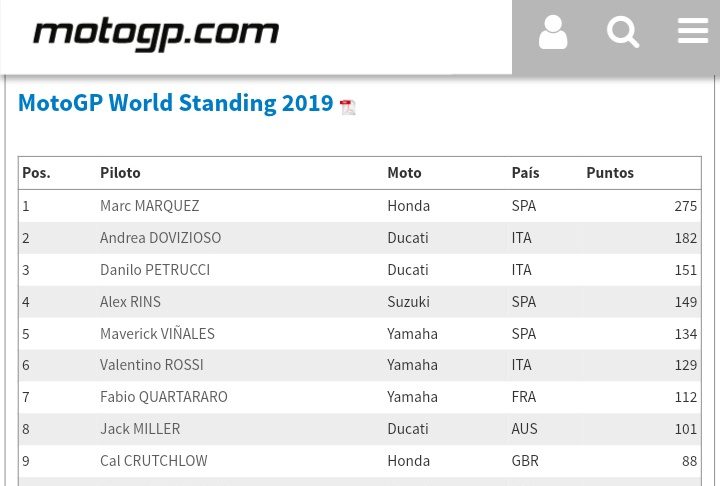Download standings PDF icon
This screenshot has width=720, height=486.
pyautogui.click(x=347, y=107)
